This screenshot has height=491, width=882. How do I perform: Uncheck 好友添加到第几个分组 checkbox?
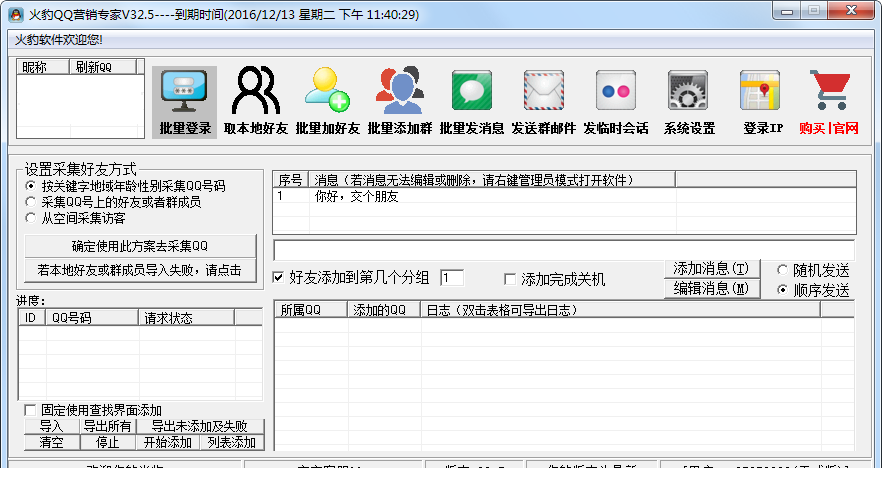tap(278, 277)
